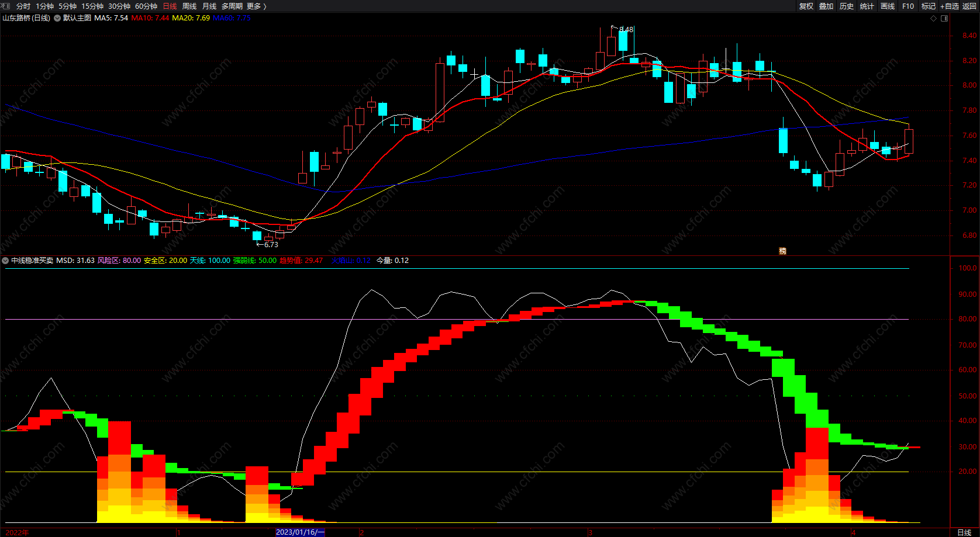Select the 15分钟 period tab

click(92, 6)
